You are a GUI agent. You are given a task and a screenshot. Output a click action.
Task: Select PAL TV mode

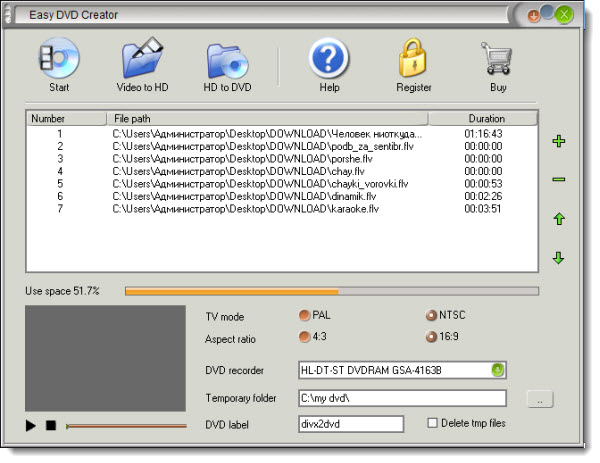304,315
